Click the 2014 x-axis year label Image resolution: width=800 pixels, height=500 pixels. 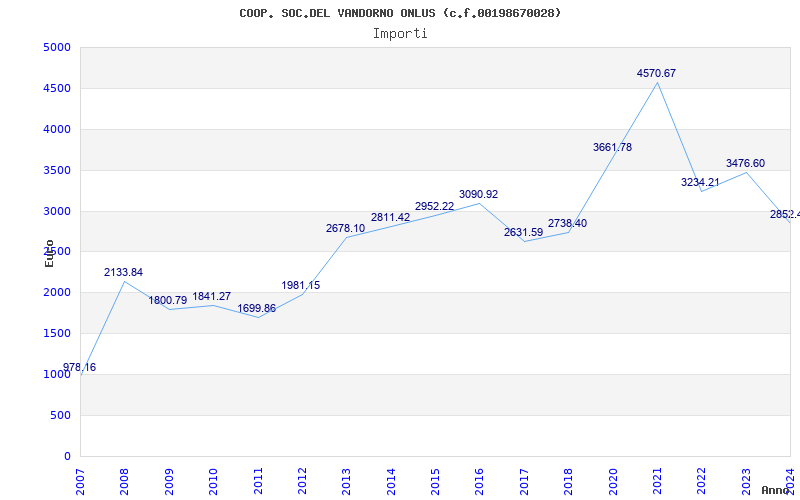pos(391,481)
